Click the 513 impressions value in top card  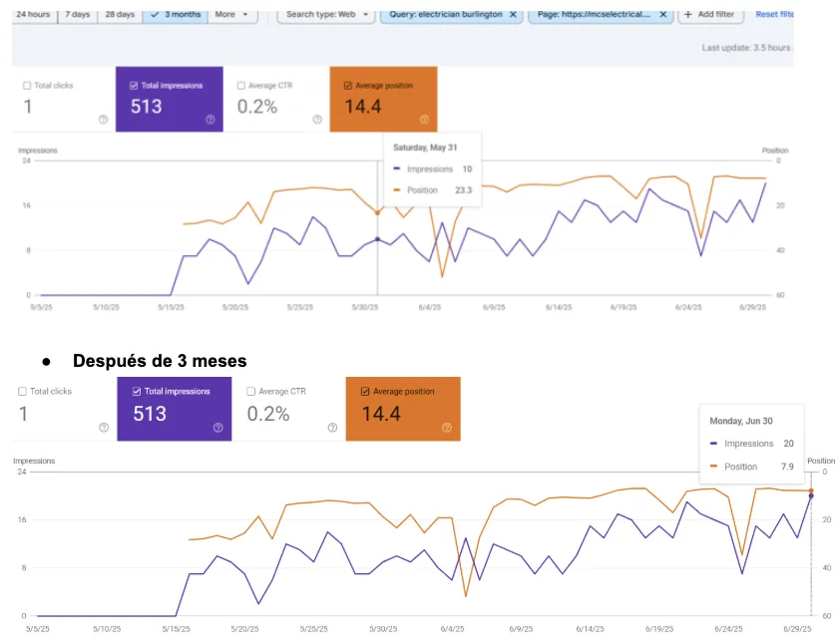click(x=147, y=107)
